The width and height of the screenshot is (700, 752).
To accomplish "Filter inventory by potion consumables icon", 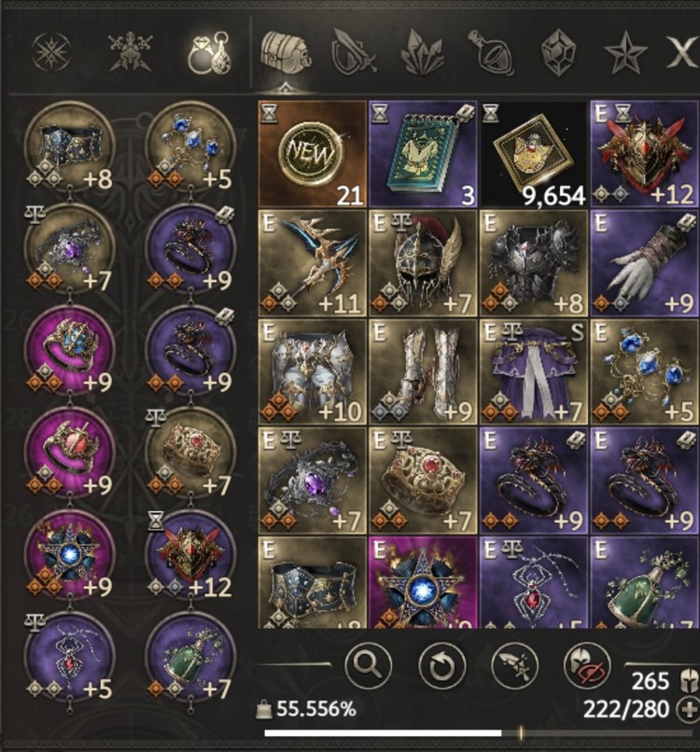I will click(491, 52).
